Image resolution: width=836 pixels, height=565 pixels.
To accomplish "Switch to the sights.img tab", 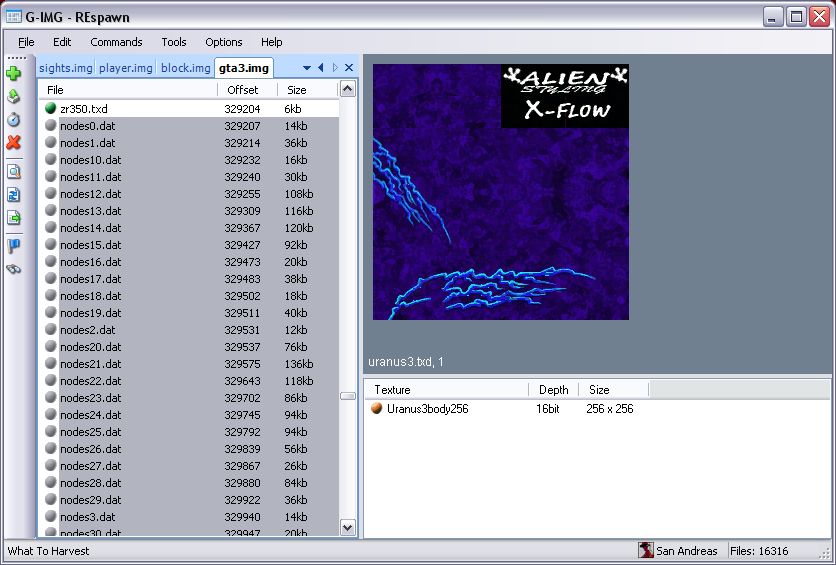I will pyautogui.click(x=66, y=68).
